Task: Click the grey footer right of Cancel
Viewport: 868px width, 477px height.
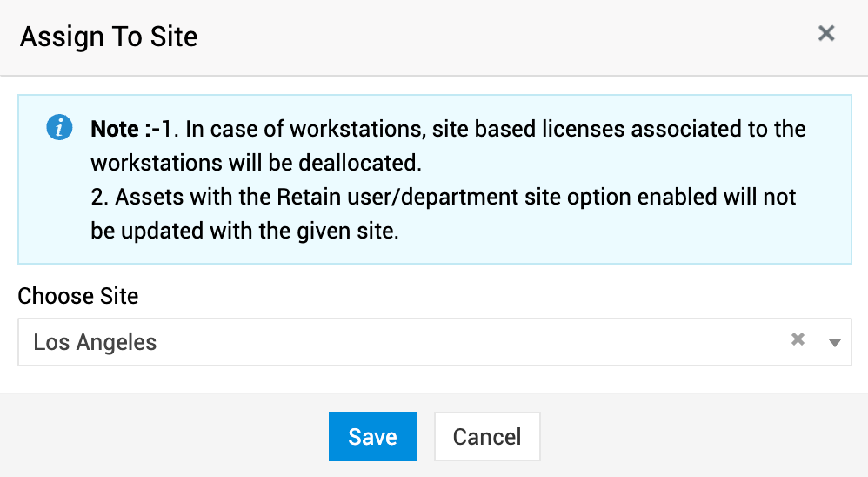Action: coord(696,436)
